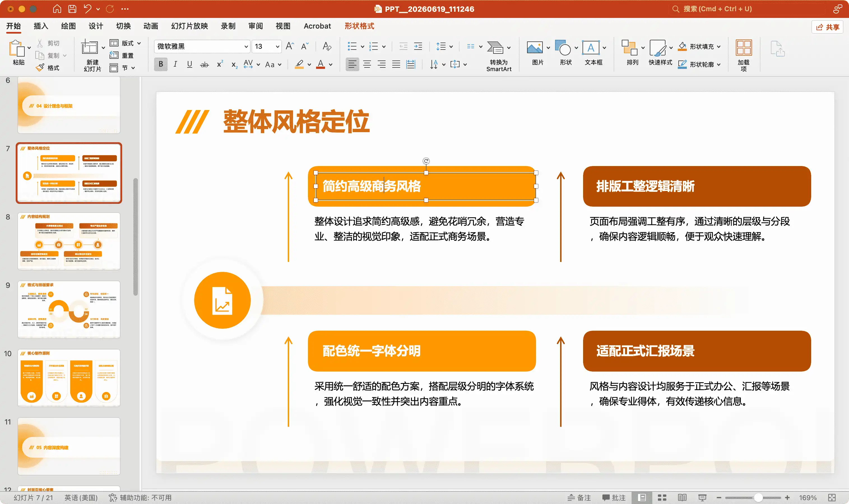The width and height of the screenshot is (849, 504).
Task: Insert a picture with 图片 icon
Action: (535, 48)
